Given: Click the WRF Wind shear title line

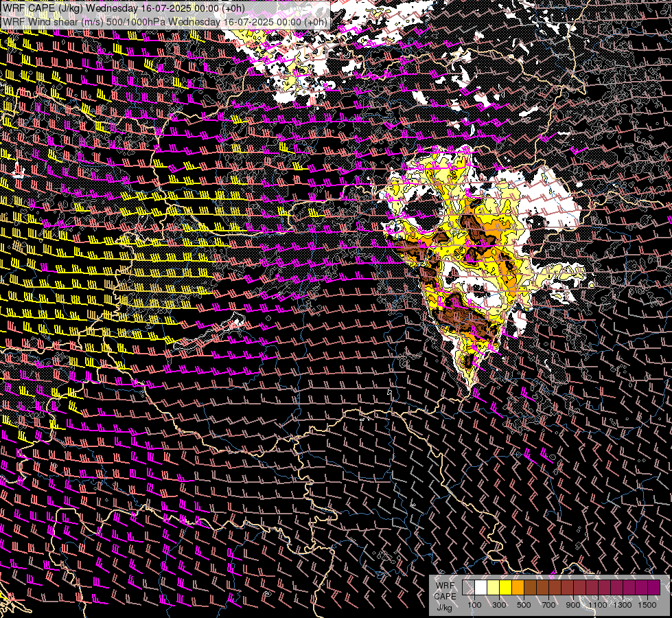Looking at the screenshot, I should (165, 22).
